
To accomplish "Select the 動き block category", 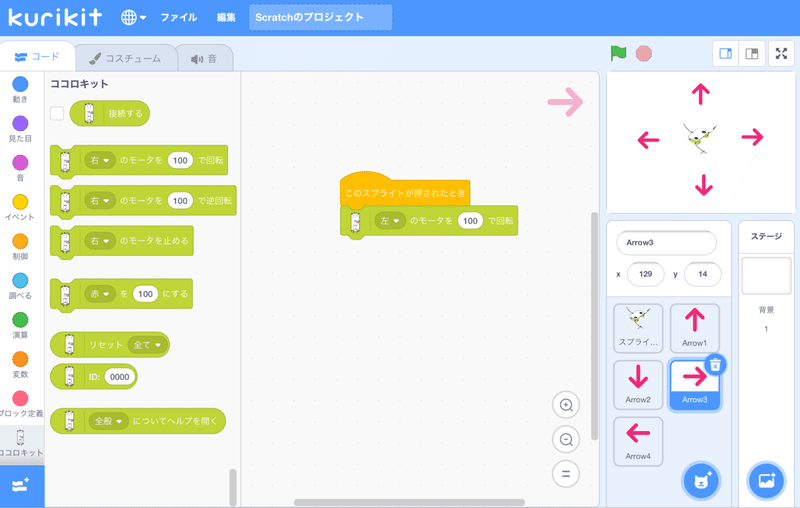I will pyautogui.click(x=20, y=90).
